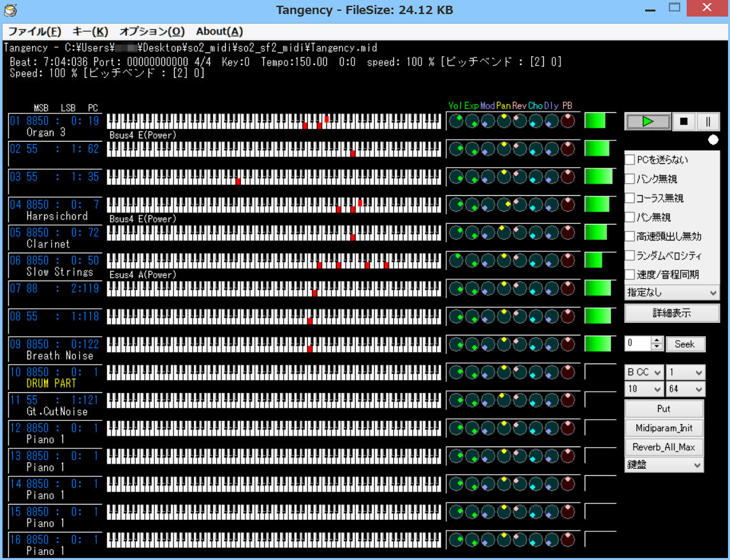The height and width of the screenshot is (560, 730).
Task: Open the 指定なし dropdown
Action: (x=671, y=293)
